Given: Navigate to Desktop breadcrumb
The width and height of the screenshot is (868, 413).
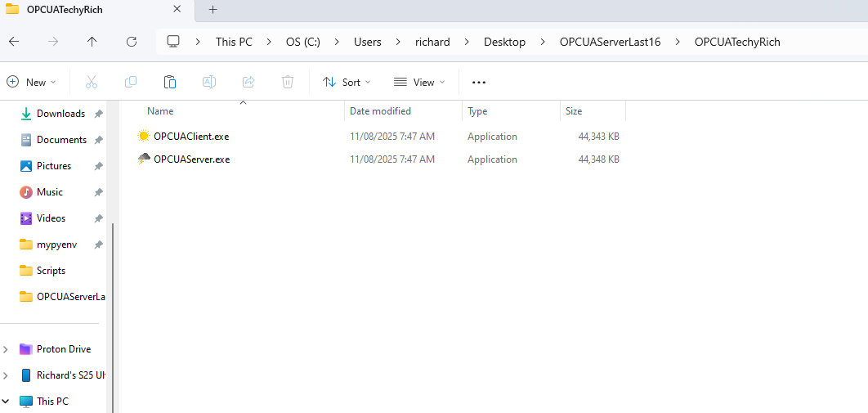Looking at the screenshot, I should 504,42.
